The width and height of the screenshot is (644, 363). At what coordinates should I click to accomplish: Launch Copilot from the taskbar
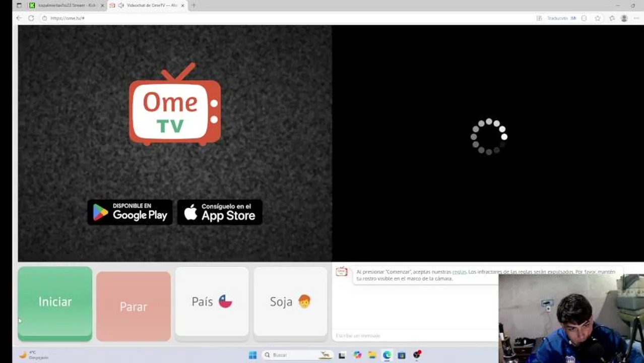click(x=357, y=355)
